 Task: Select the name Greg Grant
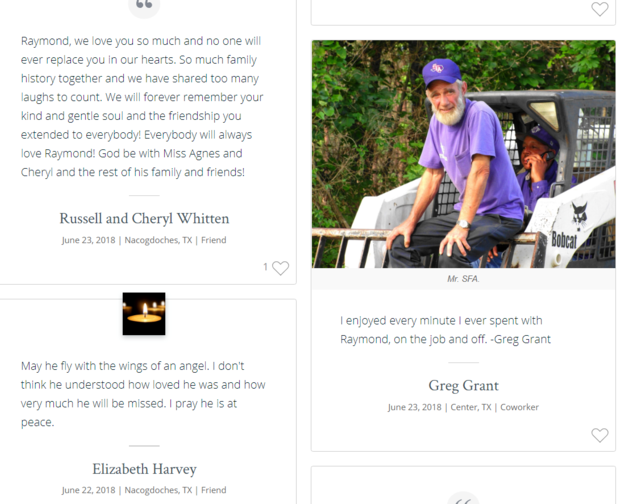click(463, 385)
